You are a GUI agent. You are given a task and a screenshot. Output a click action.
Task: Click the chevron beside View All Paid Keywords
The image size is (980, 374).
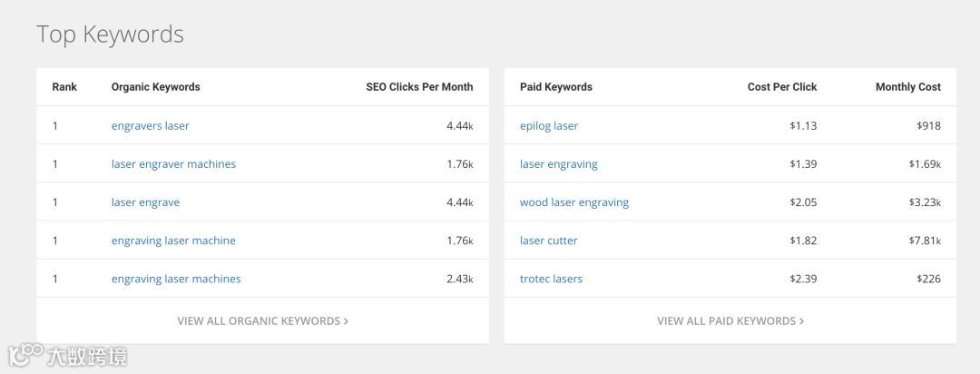802,320
